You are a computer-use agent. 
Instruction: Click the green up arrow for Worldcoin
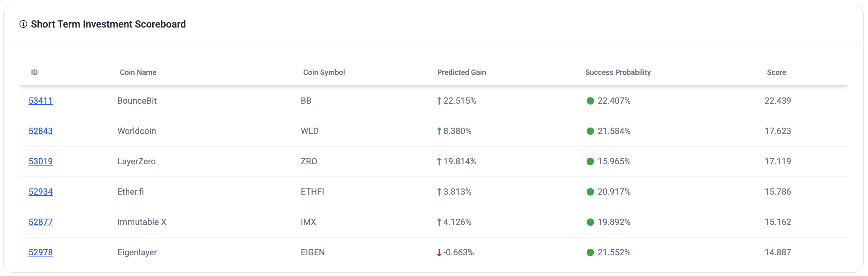[439, 131]
